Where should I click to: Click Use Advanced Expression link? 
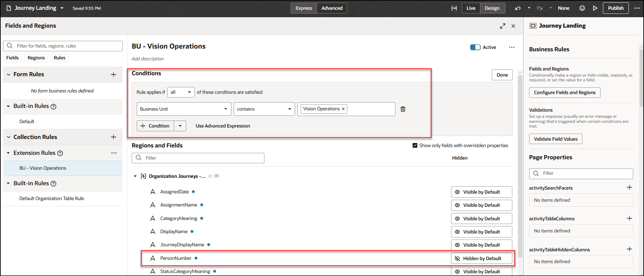pos(223,126)
